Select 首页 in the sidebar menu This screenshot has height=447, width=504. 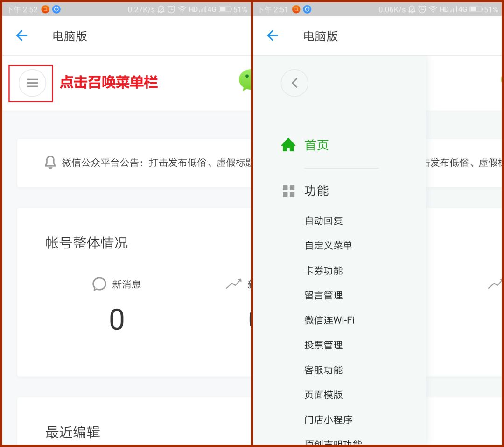[x=316, y=145]
